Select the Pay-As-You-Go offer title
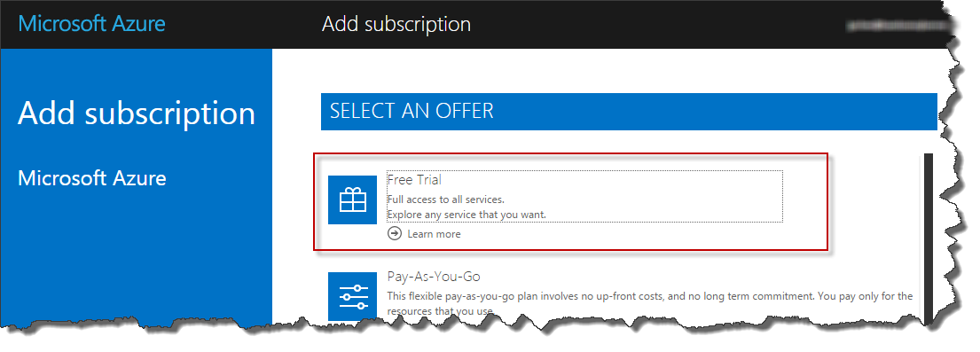980x352 pixels. [x=434, y=276]
